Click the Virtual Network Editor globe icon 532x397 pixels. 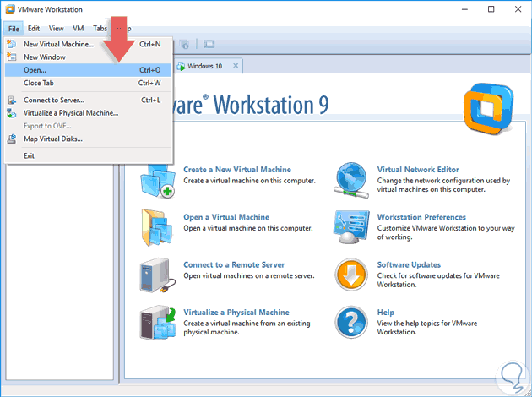click(351, 180)
